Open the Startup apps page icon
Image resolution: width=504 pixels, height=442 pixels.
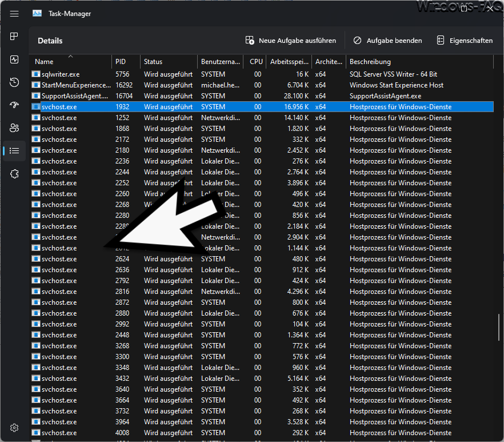(14, 105)
